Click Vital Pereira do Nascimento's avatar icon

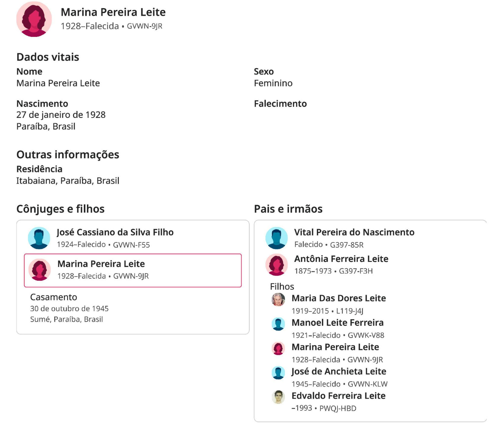click(276, 238)
